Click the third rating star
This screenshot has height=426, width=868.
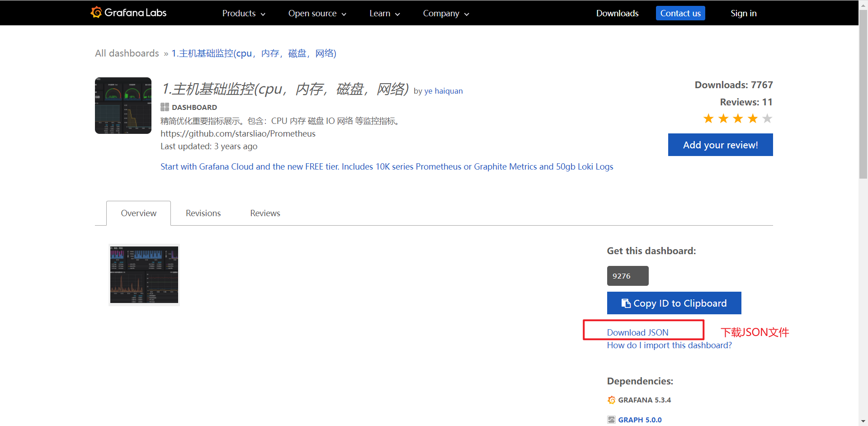(x=738, y=118)
